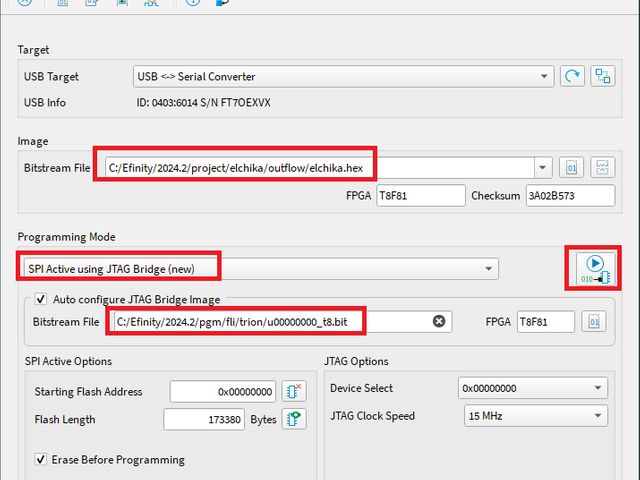
Task: Browse for the image bitstream file
Action: [573, 167]
